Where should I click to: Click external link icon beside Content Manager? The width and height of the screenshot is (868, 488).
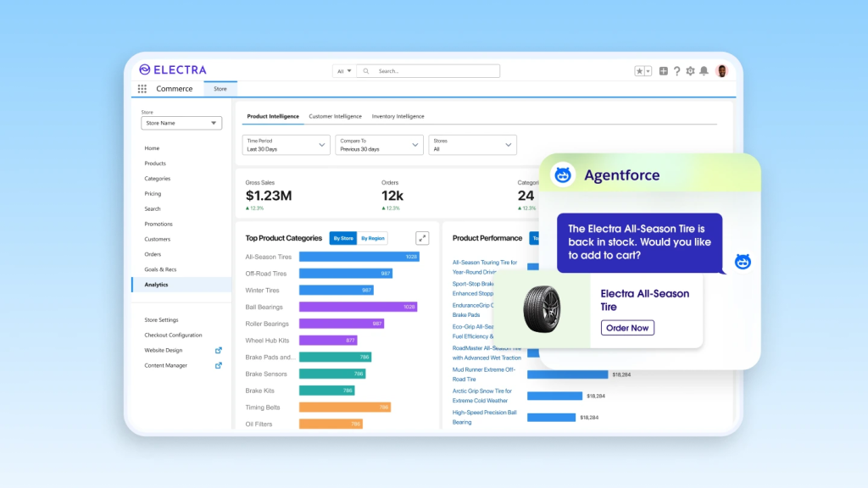tap(219, 365)
